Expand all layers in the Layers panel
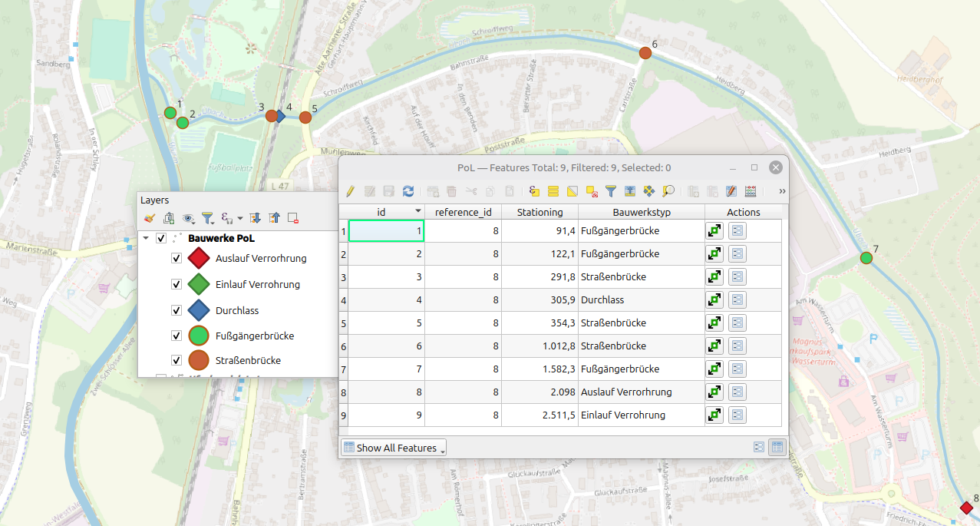This screenshot has height=526, width=980. 256,218
